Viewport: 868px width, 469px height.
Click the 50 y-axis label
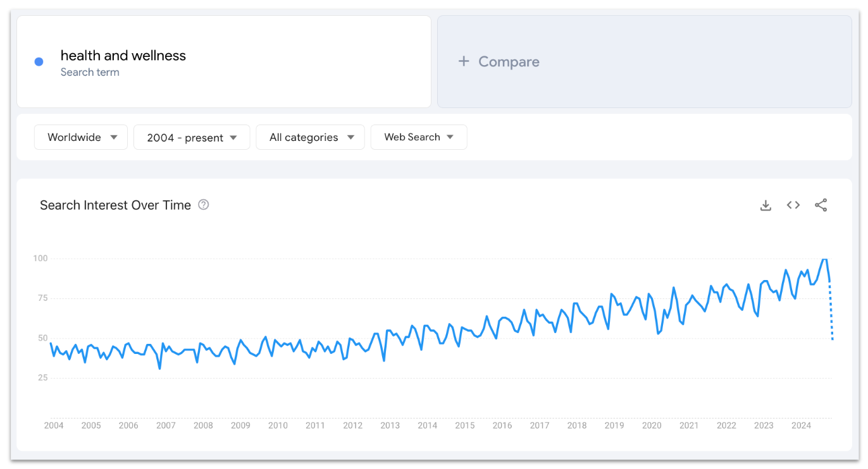tap(43, 338)
